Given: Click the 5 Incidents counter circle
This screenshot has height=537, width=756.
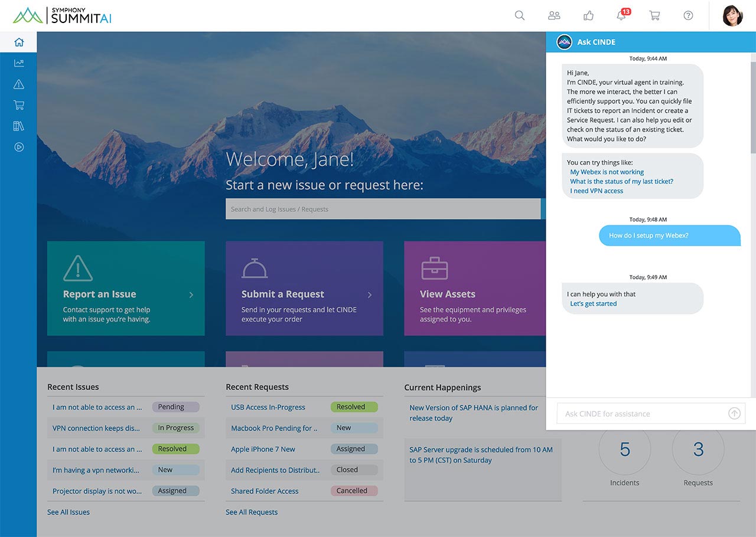Looking at the screenshot, I should [625, 450].
